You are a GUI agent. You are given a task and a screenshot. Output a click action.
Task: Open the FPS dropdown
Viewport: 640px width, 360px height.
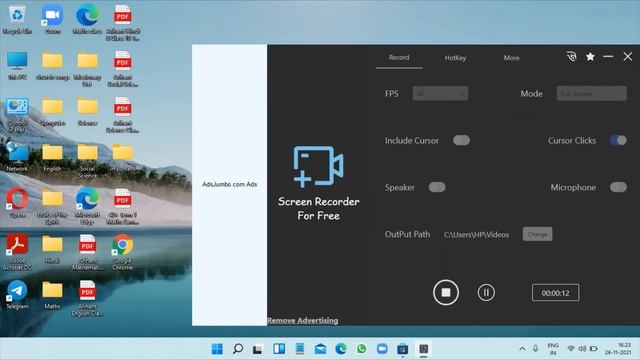click(440, 93)
